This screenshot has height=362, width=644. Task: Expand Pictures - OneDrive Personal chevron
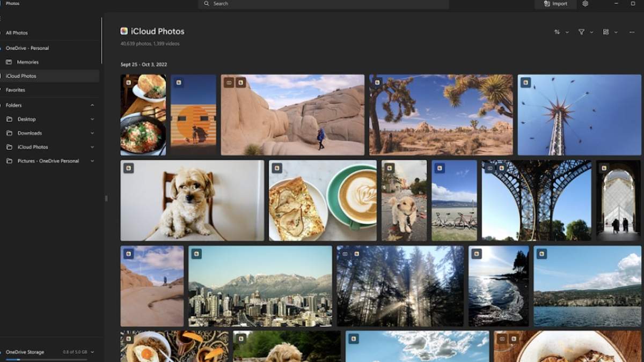tap(92, 161)
